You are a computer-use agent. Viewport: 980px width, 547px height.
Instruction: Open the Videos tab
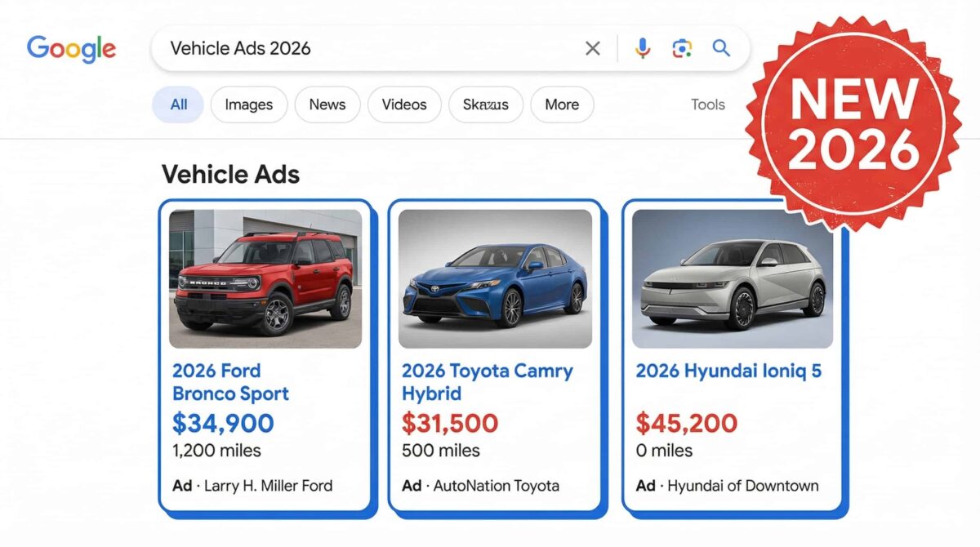point(404,105)
